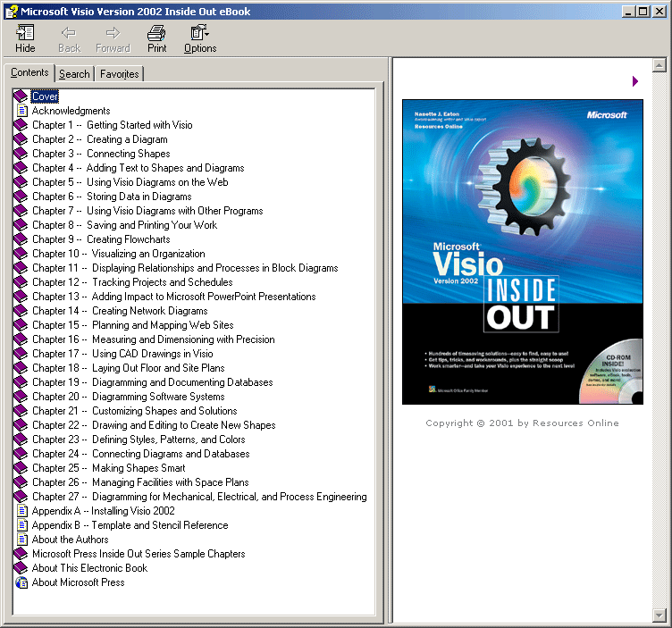The height and width of the screenshot is (628, 672).
Task: Open Chapter 6 Storing Data in Diagrams
Action: (112, 197)
